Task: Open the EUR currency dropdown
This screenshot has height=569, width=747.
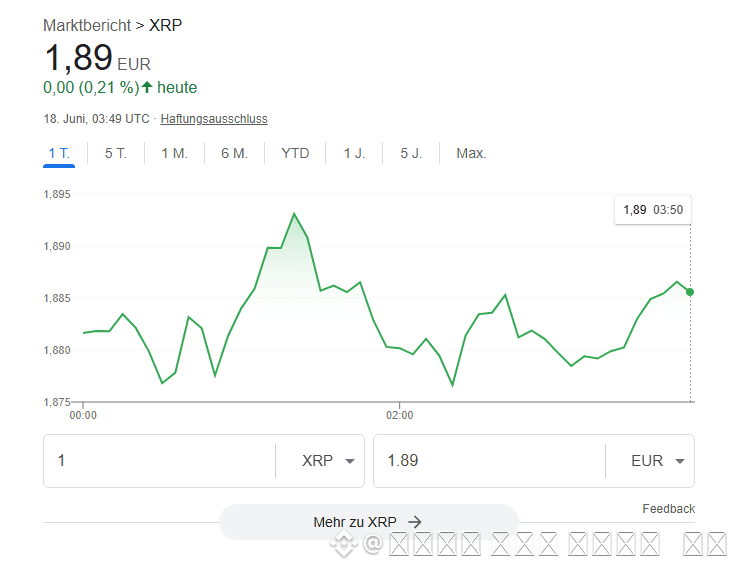Action: [x=657, y=461]
